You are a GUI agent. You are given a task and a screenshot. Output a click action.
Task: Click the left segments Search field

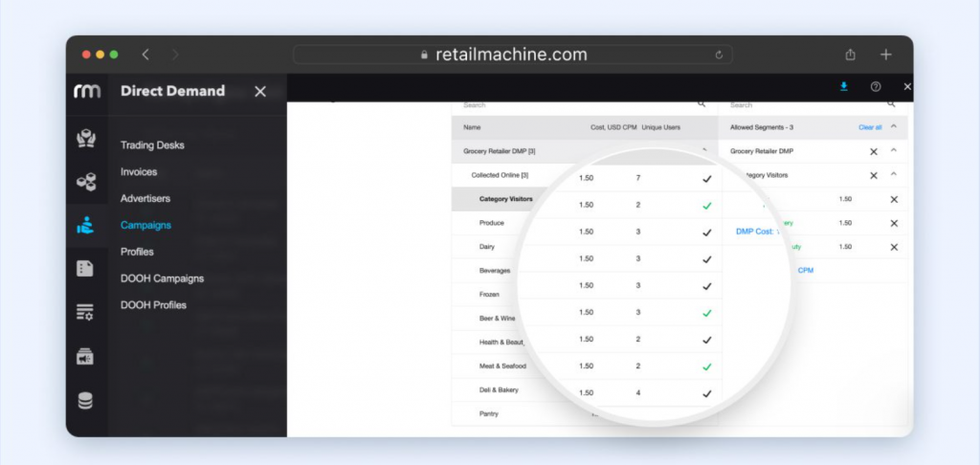(574, 105)
